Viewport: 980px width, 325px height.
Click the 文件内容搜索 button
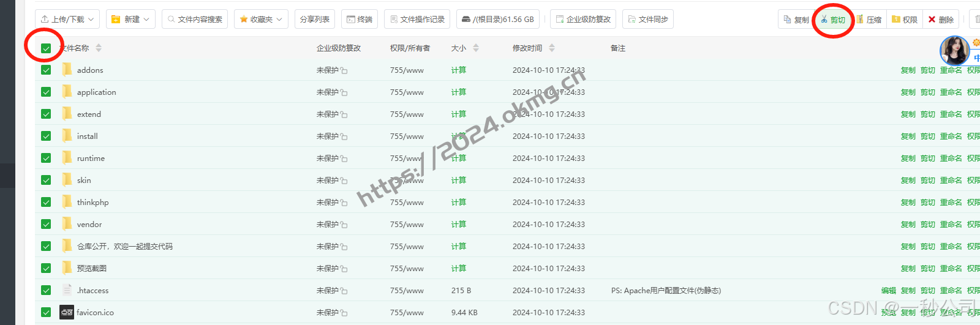point(195,19)
